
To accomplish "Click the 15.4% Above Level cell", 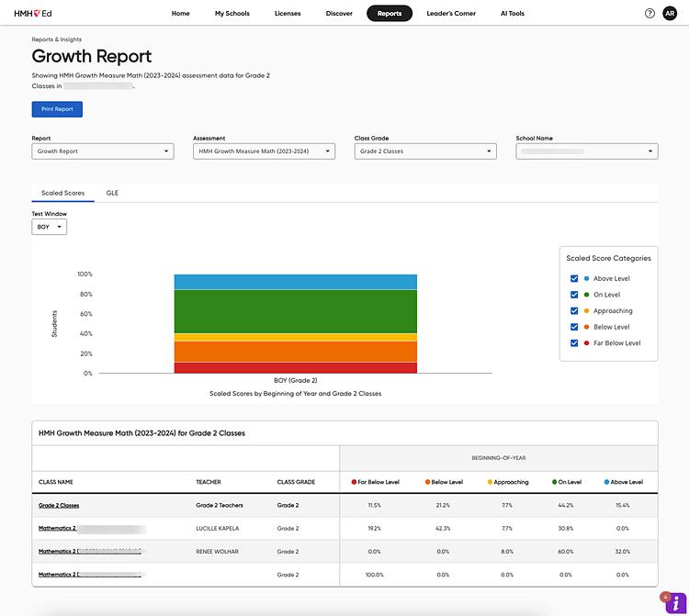I will pos(623,505).
